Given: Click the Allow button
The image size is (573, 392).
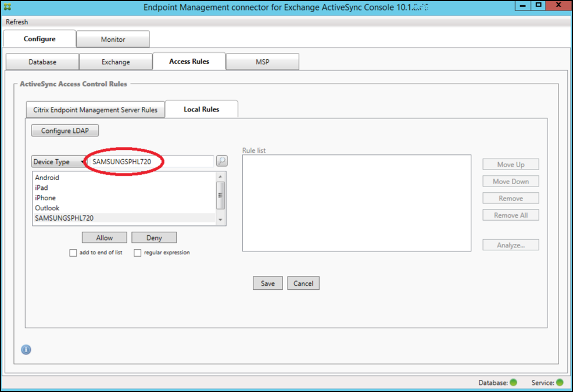Looking at the screenshot, I should click(x=105, y=238).
